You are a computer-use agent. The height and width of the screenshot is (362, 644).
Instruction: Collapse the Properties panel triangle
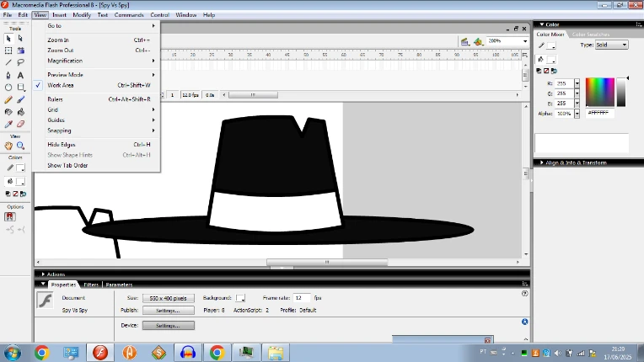43,284
